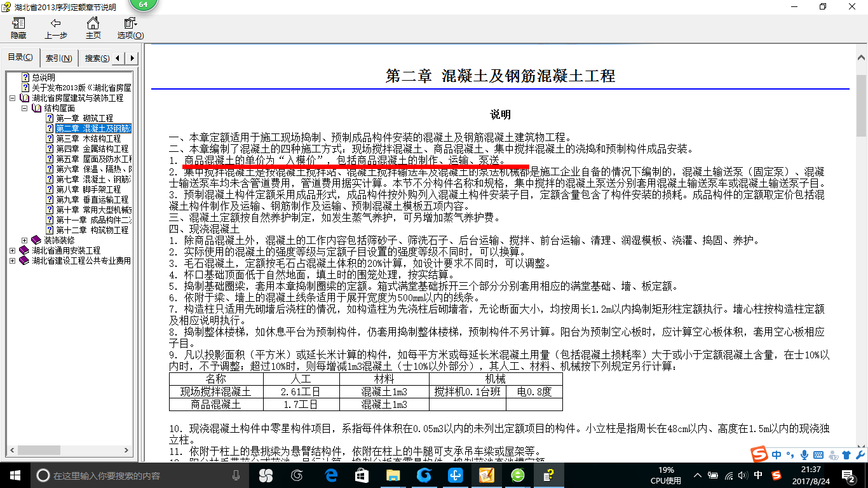Viewport: 868px width, 488px height.
Task: Go back with the 上一步 button
Action: [x=56, y=29]
